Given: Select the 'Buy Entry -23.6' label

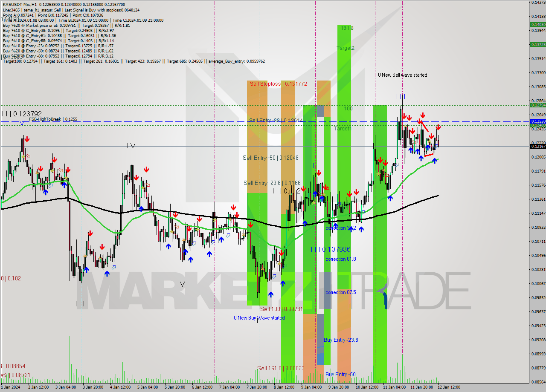Looking at the screenshot, I should click(x=341, y=340).
